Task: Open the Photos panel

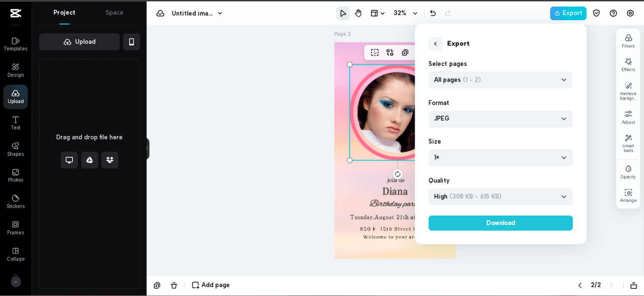Action: pos(16,175)
